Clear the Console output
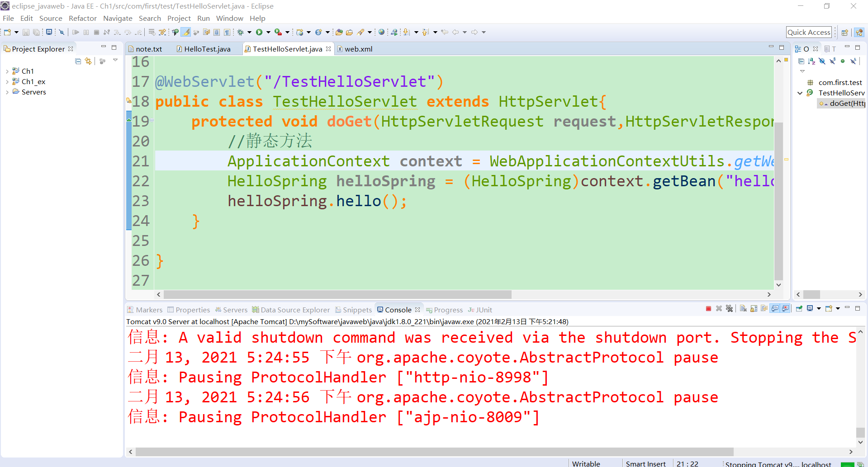This screenshot has height=467, width=868. point(743,309)
